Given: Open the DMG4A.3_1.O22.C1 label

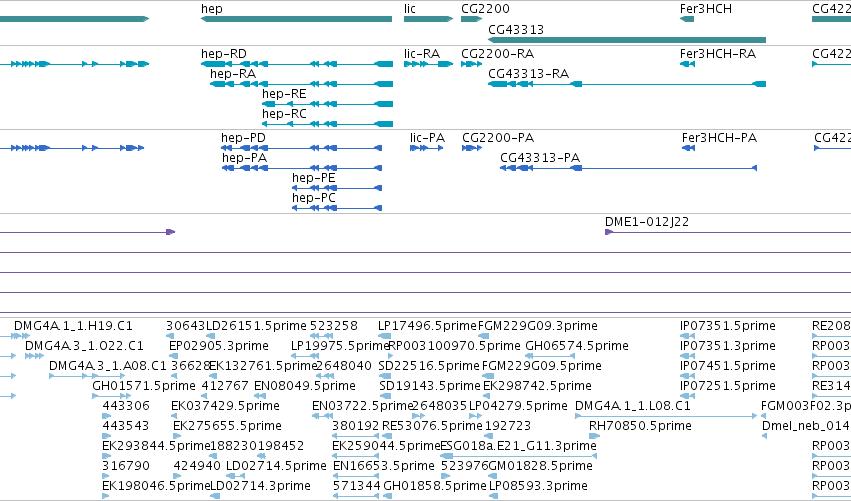Looking at the screenshot, I should (x=84, y=346).
